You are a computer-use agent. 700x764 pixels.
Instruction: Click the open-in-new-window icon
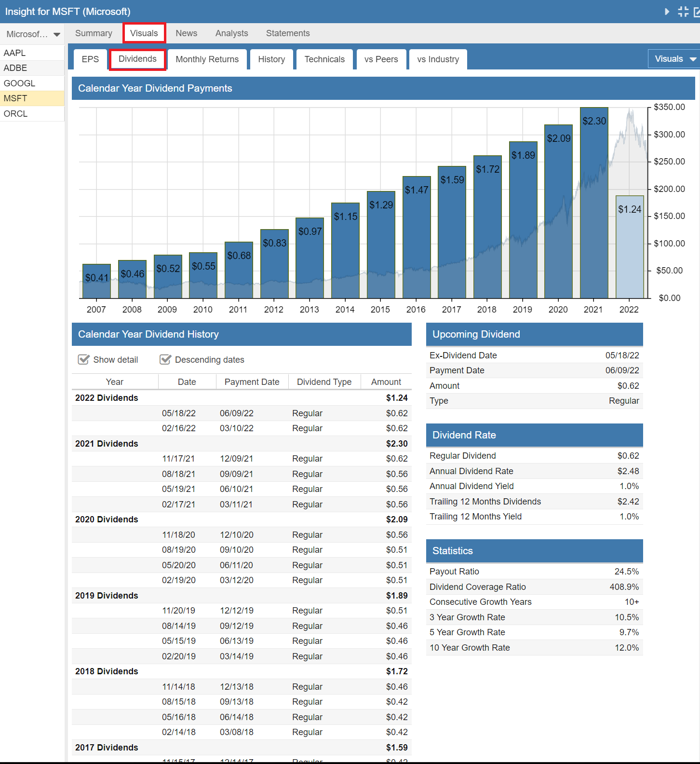tap(697, 12)
